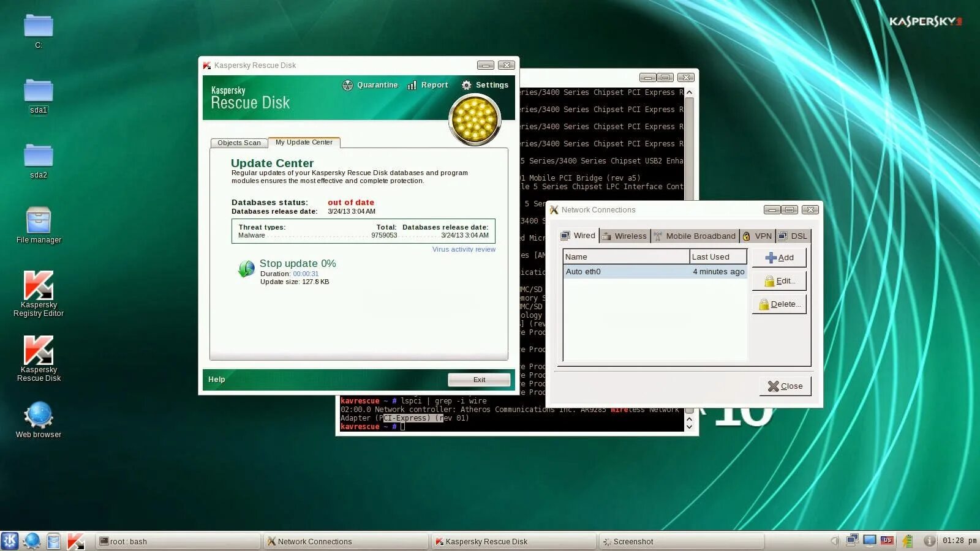Edit the selected network connection

779,281
